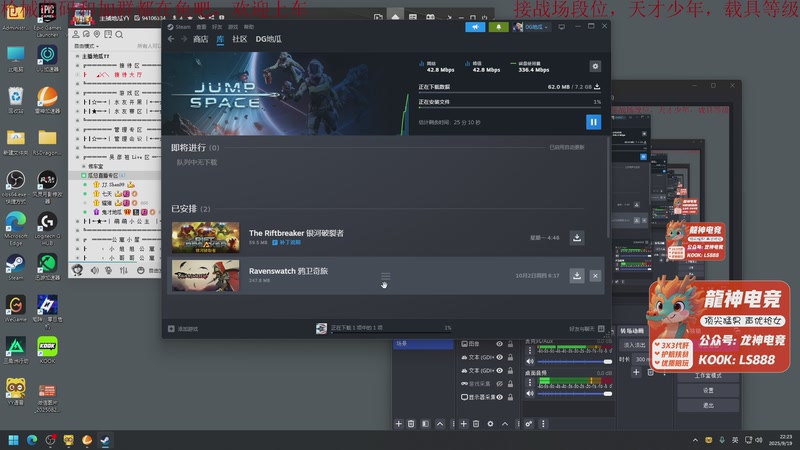The width and height of the screenshot is (800, 450).
Task: Adjust the 桌面音频 volume slider
Action: click(x=574, y=393)
